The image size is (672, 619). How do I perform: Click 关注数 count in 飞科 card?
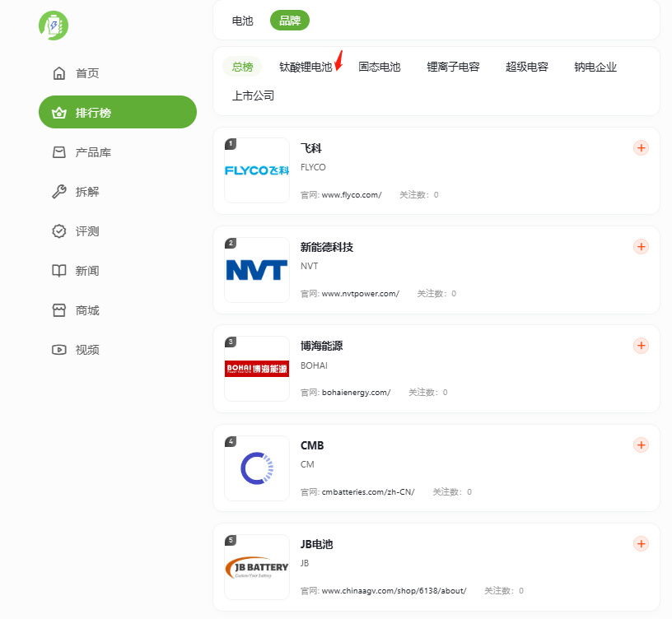tap(418, 195)
